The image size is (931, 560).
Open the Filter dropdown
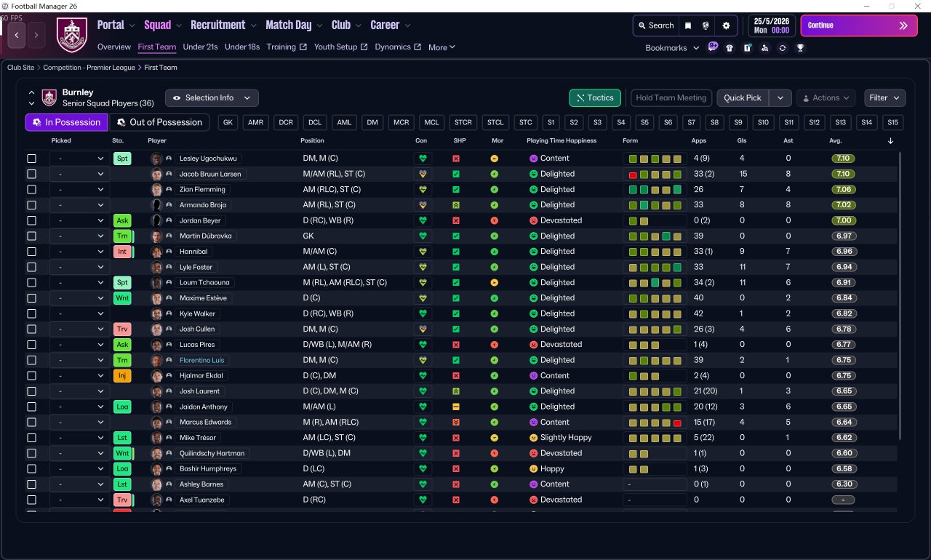pos(884,98)
